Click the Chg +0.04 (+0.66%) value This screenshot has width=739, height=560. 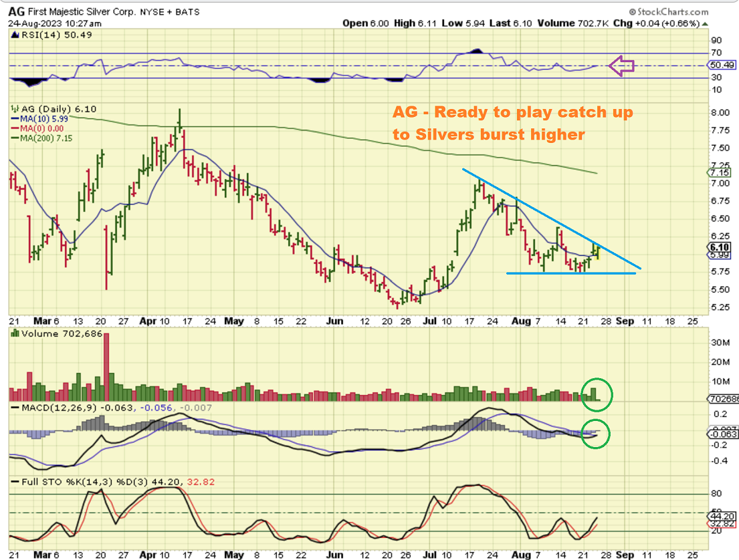point(657,23)
